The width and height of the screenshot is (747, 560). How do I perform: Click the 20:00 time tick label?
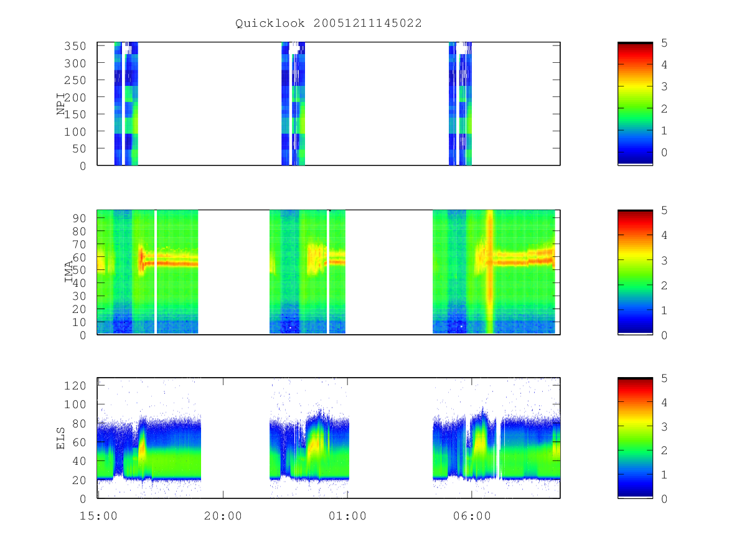click(x=223, y=516)
